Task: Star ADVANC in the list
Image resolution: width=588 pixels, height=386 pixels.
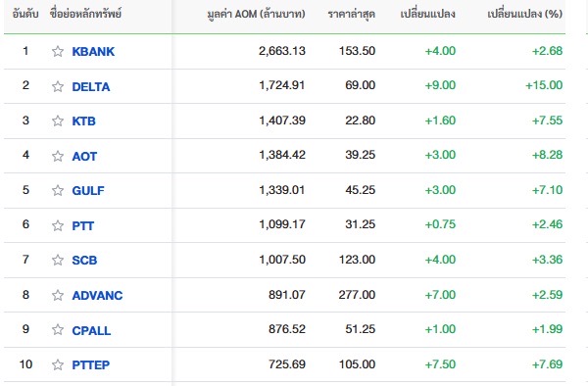Action: pyautogui.click(x=58, y=295)
